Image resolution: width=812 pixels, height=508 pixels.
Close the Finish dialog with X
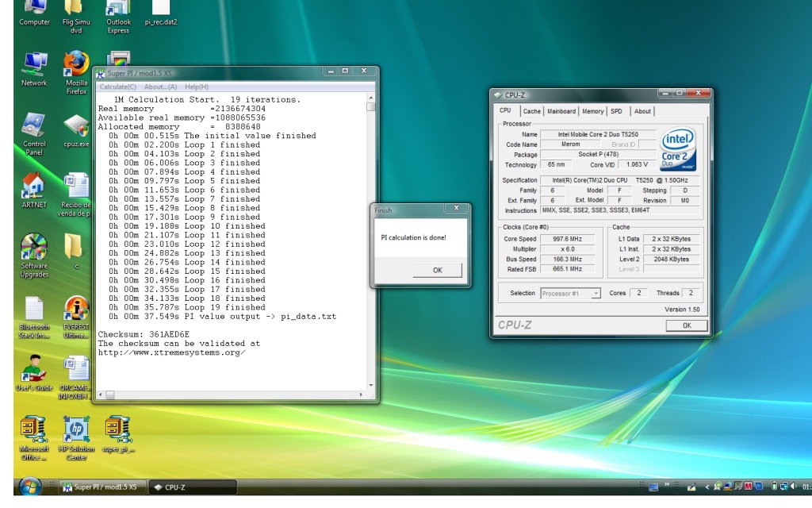tap(456, 208)
